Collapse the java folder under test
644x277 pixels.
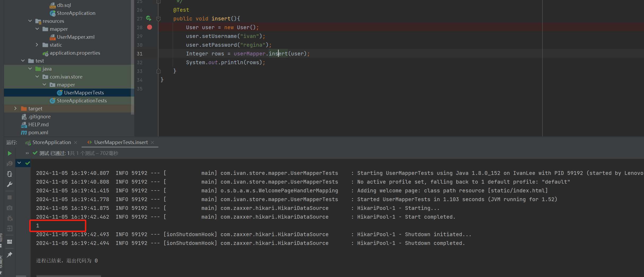click(30, 69)
